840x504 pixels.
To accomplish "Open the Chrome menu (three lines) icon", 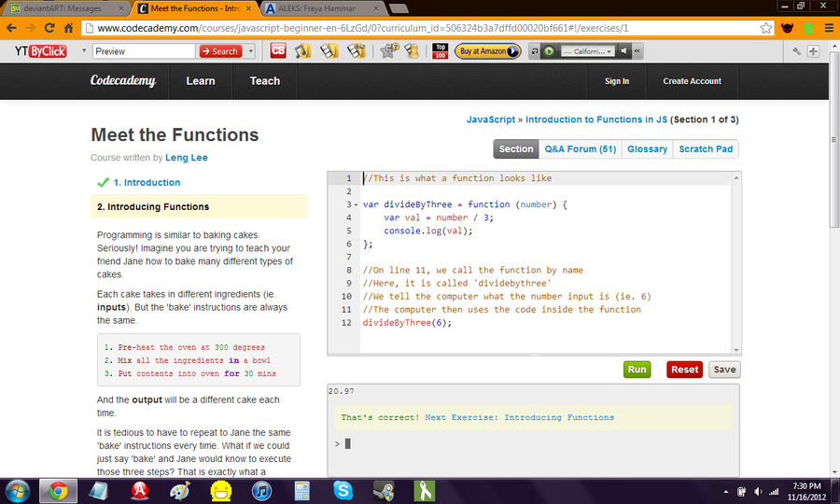I will pyautogui.click(x=829, y=28).
